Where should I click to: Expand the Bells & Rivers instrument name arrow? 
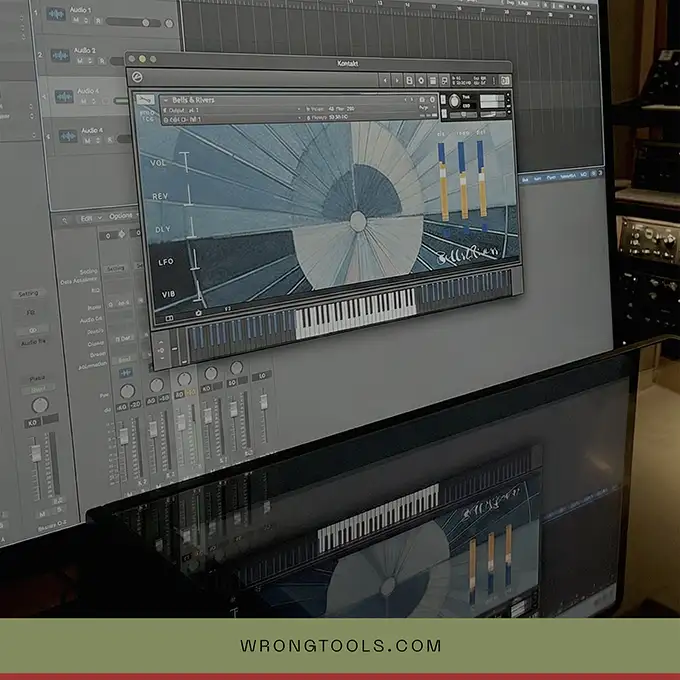pos(166,100)
